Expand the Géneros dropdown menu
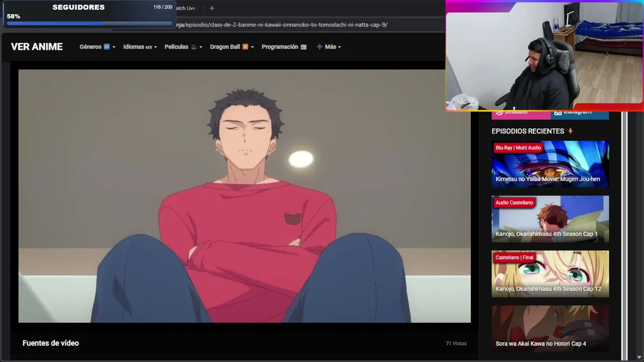The width and height of the screenshot is (644, 362). coord(97,47)
